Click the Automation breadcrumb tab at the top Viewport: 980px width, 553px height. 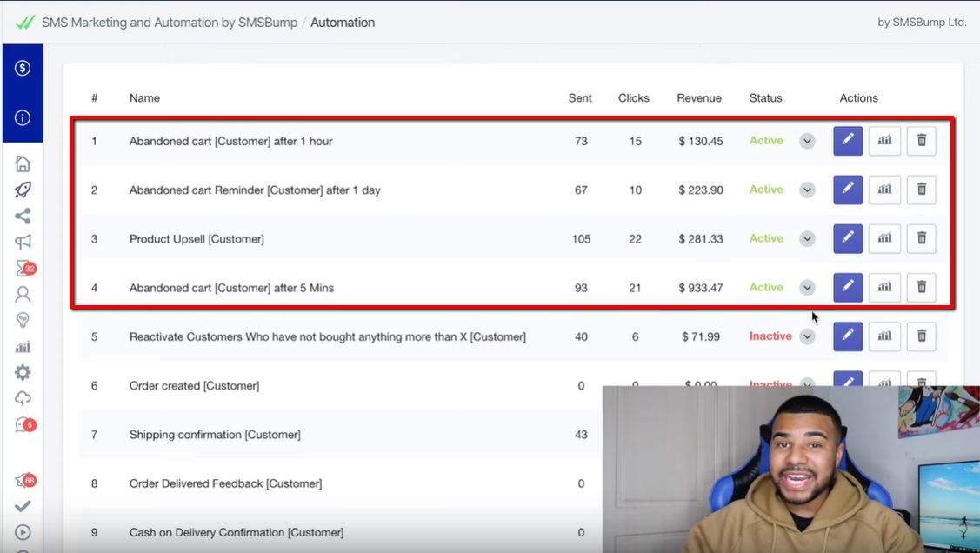pos(343,23)
